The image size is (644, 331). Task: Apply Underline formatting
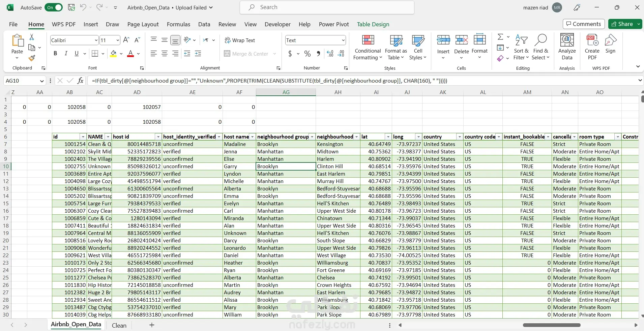77,53
